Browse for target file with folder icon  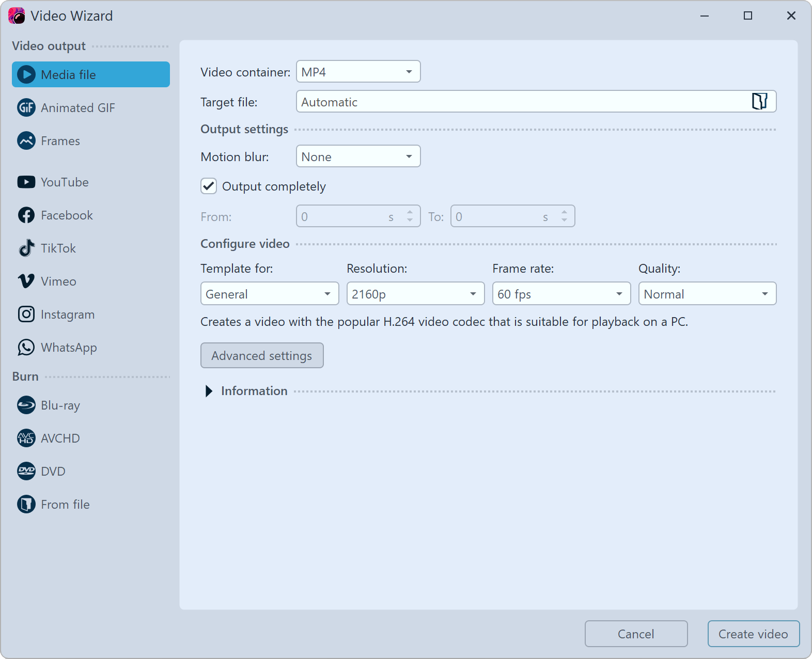759,102
